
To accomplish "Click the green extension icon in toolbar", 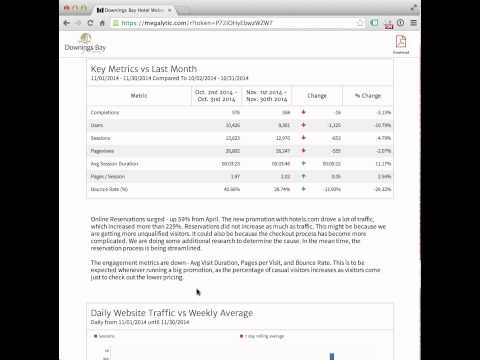I will (375, 23).
